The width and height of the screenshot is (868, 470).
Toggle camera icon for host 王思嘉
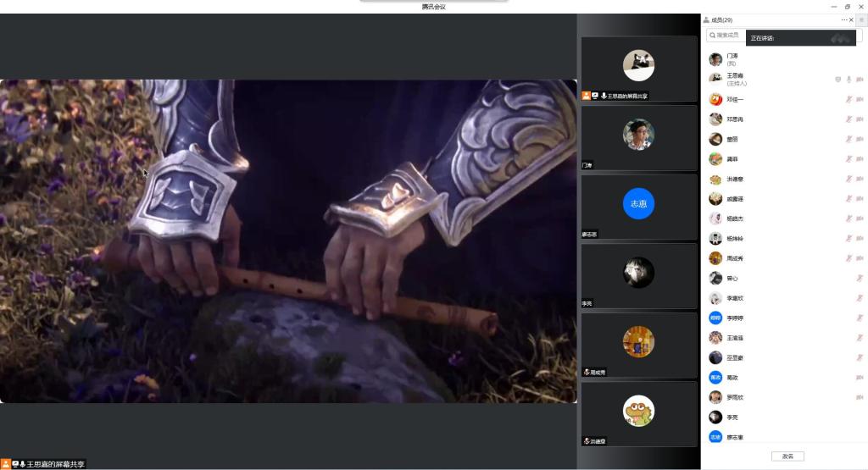point(860,80)
